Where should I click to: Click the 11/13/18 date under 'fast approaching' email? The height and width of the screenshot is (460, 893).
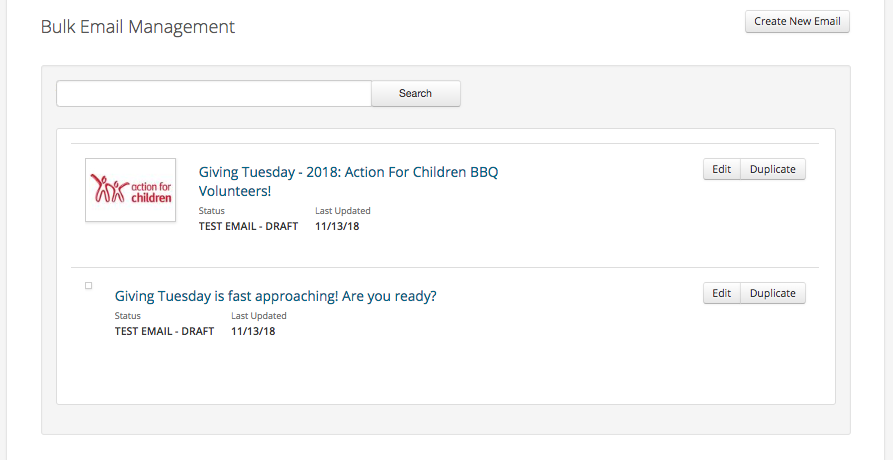click(x=253, y=331)
